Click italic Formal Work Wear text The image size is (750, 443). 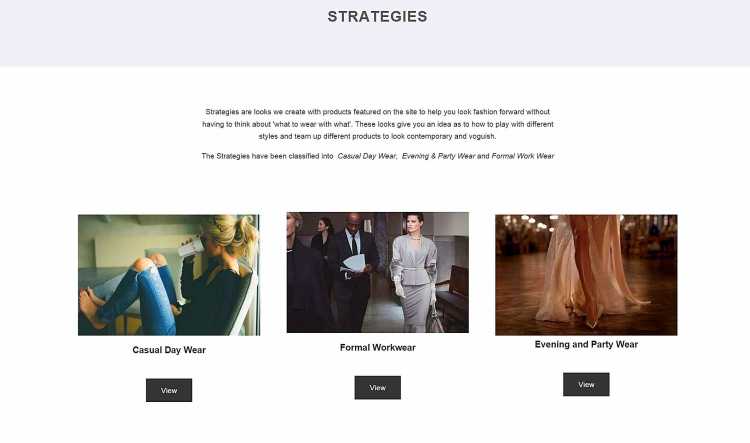coord(522,156)
